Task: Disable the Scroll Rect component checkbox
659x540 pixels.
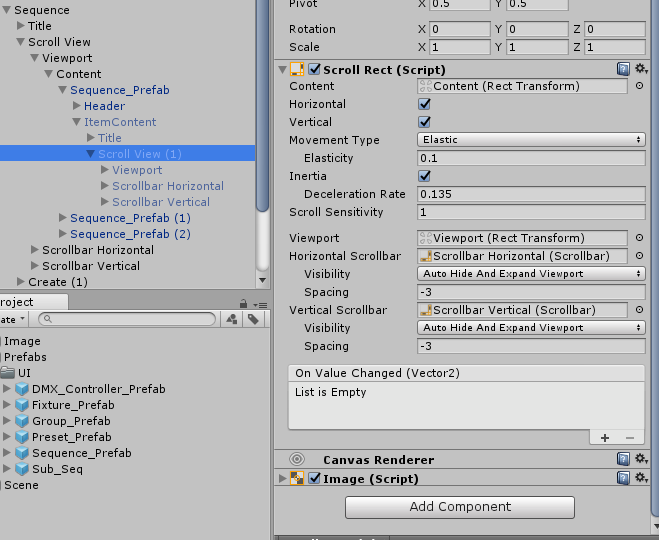Action: [314, 69]
